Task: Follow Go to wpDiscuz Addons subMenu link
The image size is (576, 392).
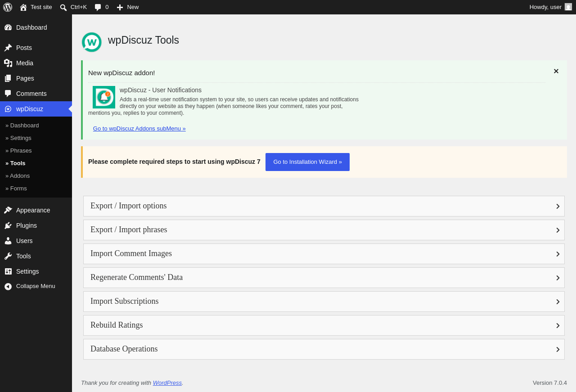Action: (x=139, y=129)
